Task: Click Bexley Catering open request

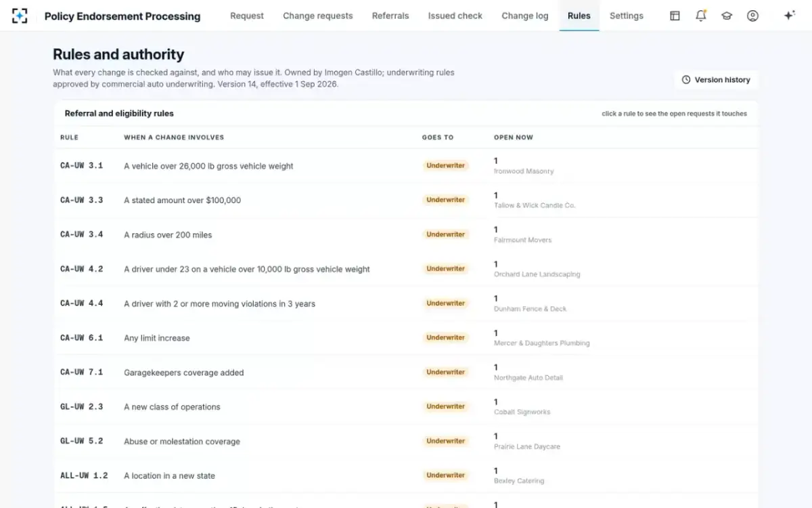Action: 519,481
